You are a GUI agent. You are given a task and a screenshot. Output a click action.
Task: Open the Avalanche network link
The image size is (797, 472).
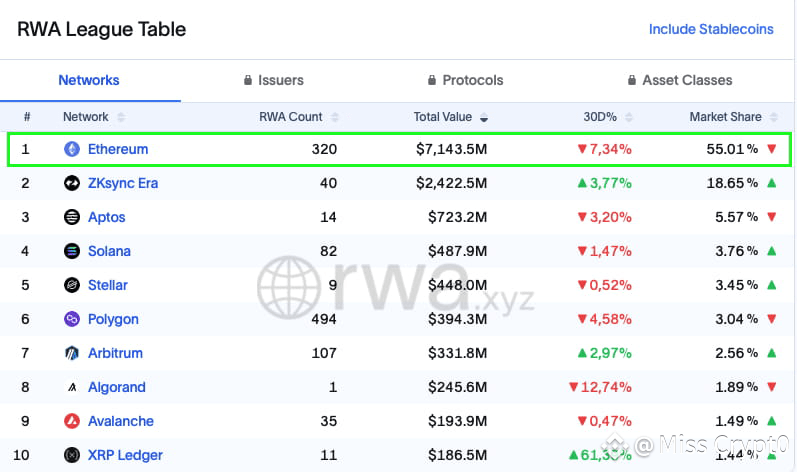tap(120, 421)
